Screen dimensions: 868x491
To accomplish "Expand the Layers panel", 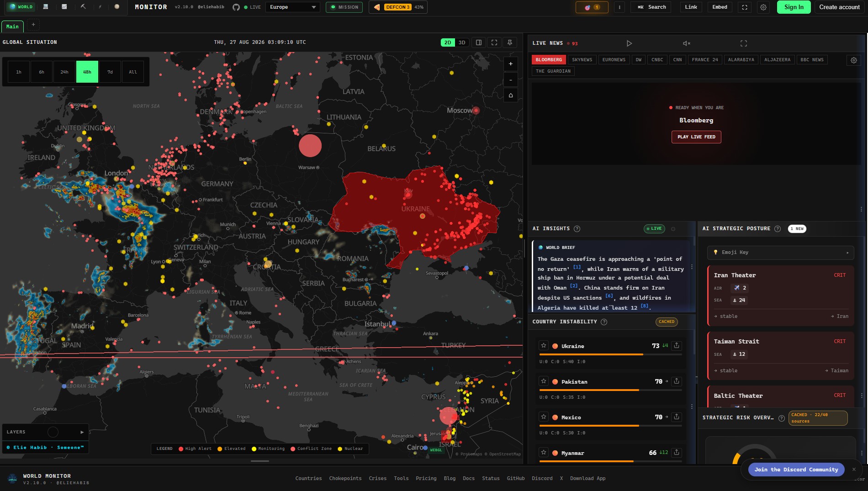I will 45,432.
